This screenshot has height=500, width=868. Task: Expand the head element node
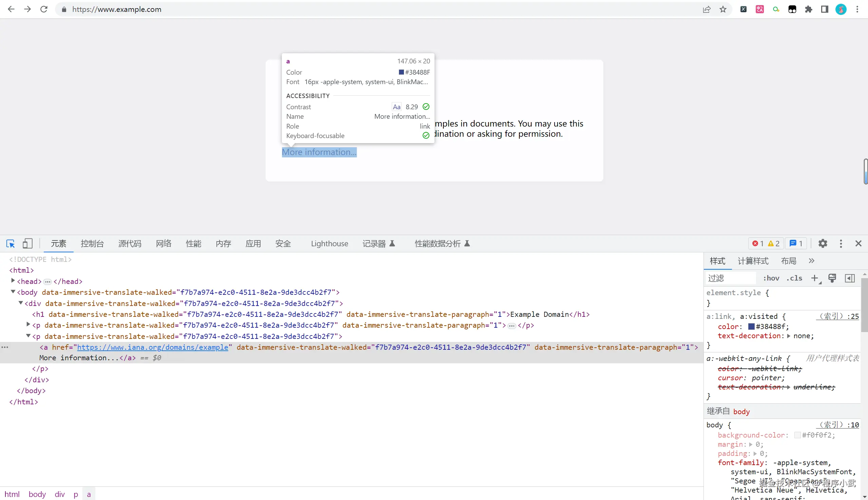[x=13, y=281]
